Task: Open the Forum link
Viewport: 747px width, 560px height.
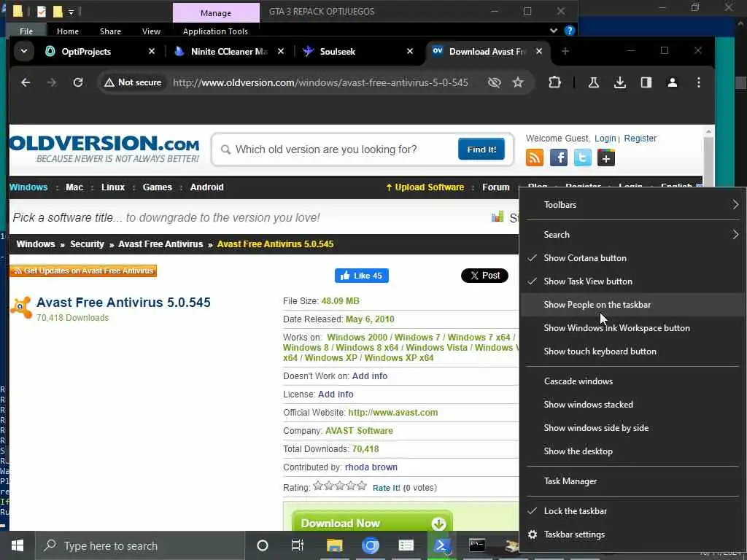Action: 495,187
